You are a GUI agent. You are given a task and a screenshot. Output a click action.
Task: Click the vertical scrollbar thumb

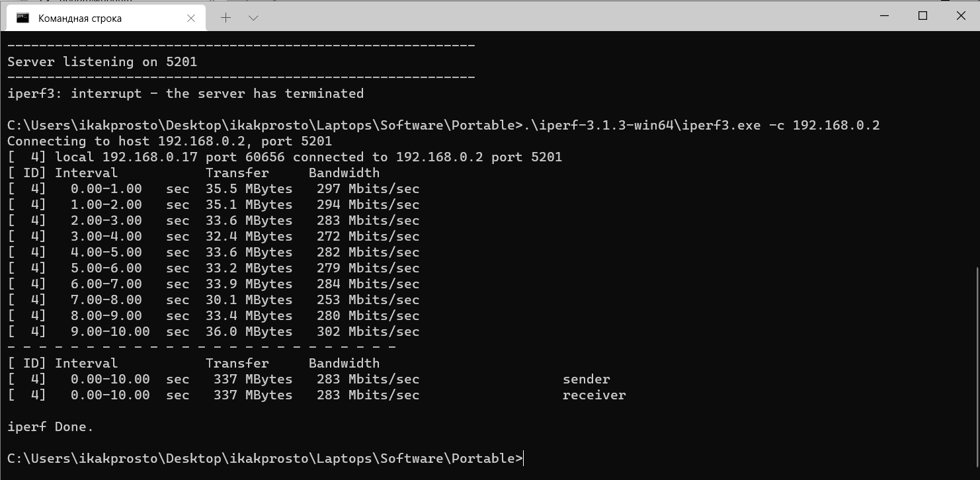click(x=976, y=367)
